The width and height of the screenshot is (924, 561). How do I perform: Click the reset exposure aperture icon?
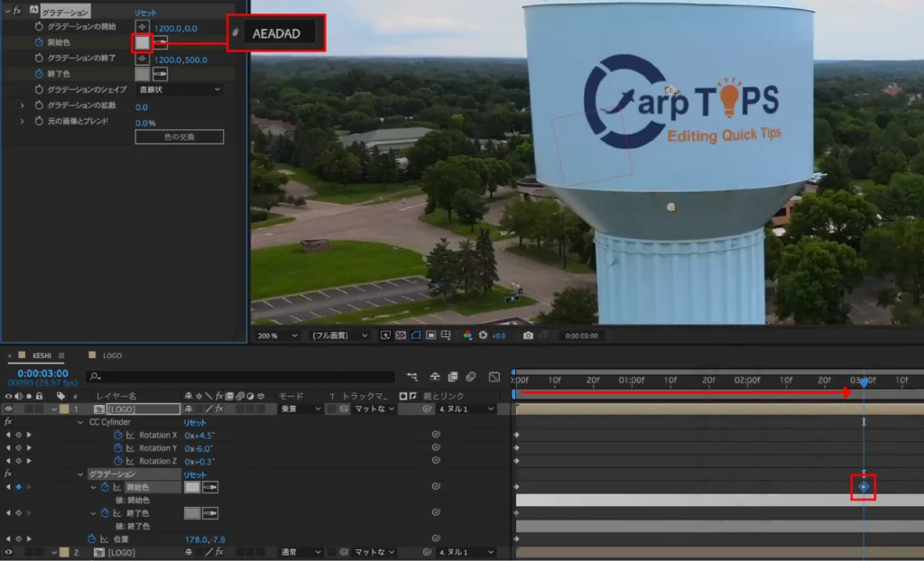pyautogui.click(x=484, y=336)
